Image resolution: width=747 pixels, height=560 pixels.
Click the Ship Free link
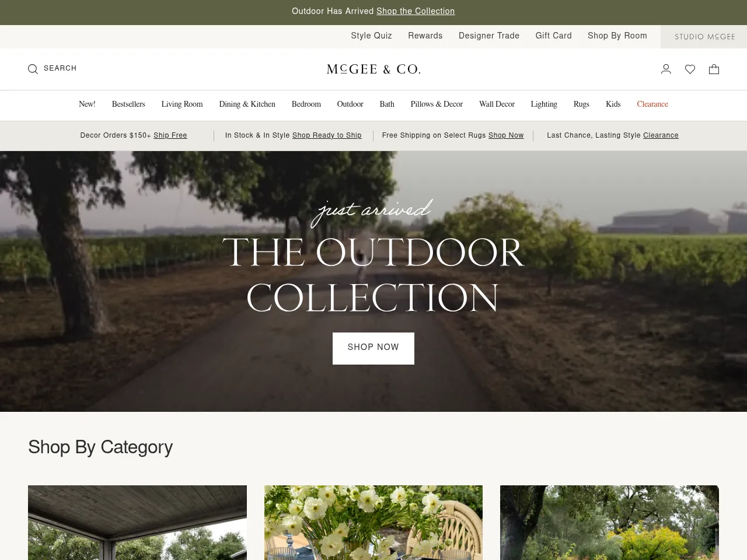170,135
